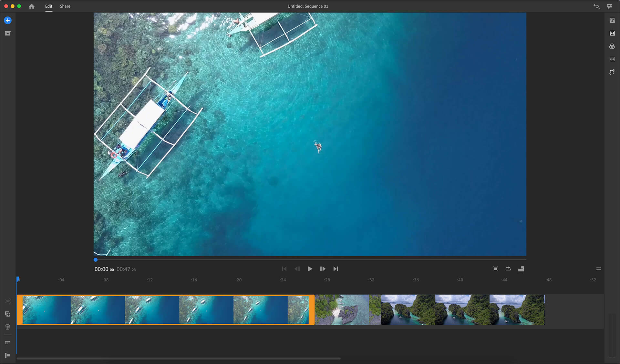The width and height of the screenshot is (620, 364).
Task: Play the sequence
Action: coord(310,269)
